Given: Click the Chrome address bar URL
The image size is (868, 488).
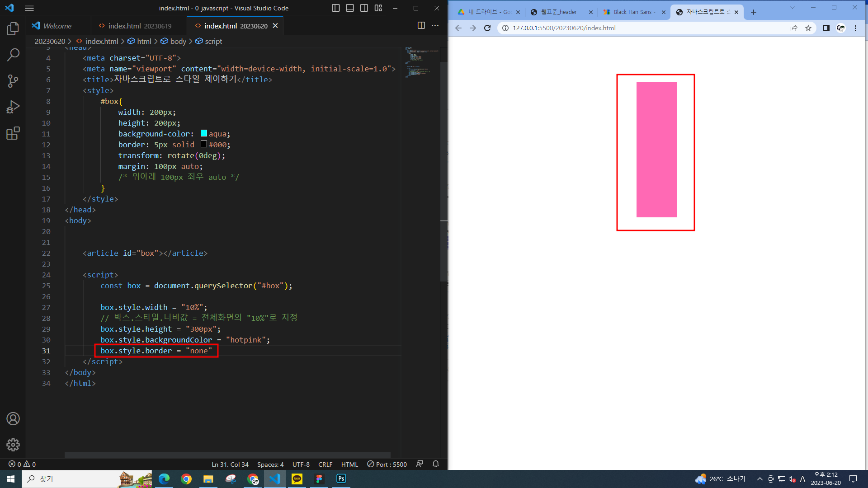Looking at the screenshot, I should [x=564, y=28].
